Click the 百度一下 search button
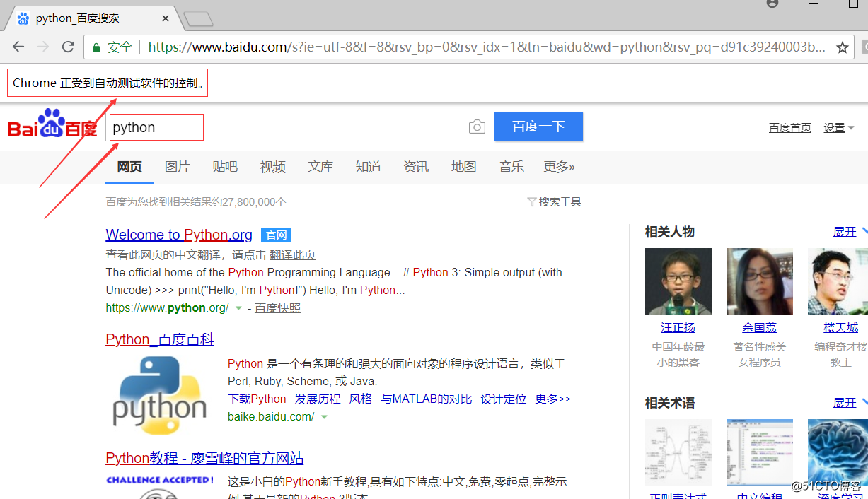868x499 pixels. tap(538, 127)
